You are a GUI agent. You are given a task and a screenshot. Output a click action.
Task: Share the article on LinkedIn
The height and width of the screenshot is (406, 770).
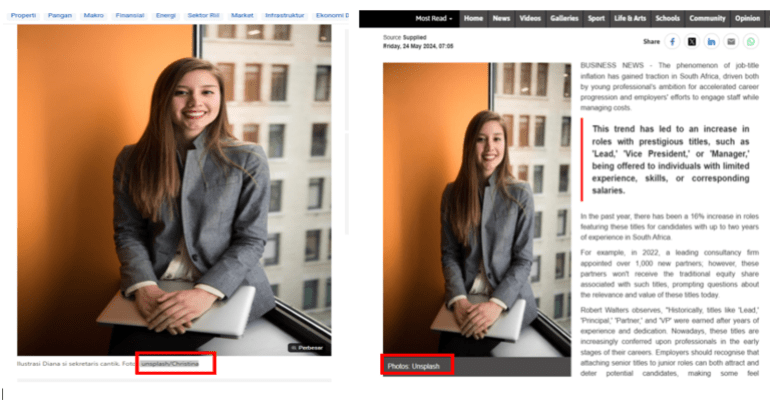[711, 42]
